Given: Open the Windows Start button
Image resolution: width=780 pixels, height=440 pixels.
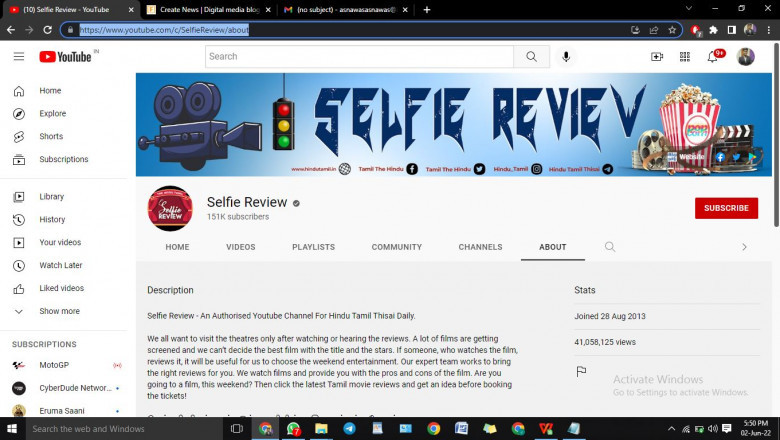Looking at the screenshot, I should pyautogui.click(x=12, y=429).
